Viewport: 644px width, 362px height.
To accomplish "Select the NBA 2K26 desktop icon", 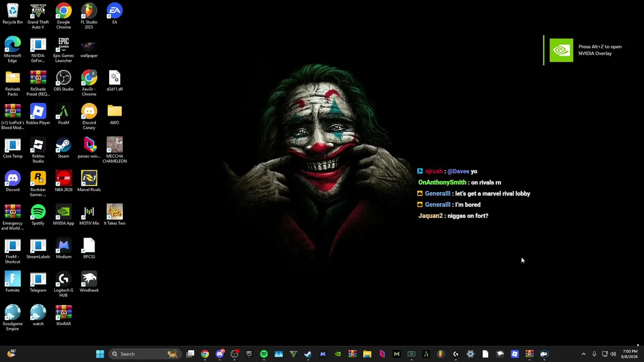I will pyautogui.click(x=63, y=182).
